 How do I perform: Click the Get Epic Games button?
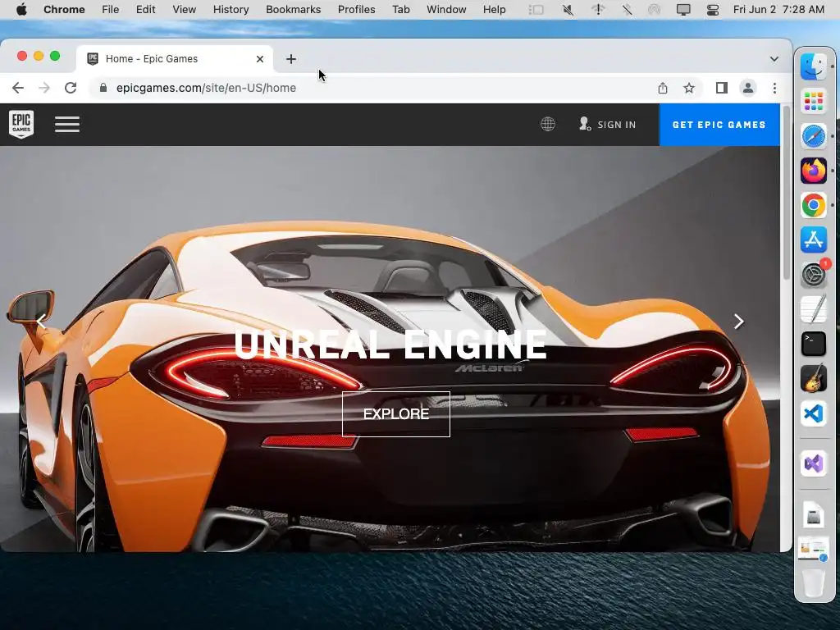pos(719,125)
